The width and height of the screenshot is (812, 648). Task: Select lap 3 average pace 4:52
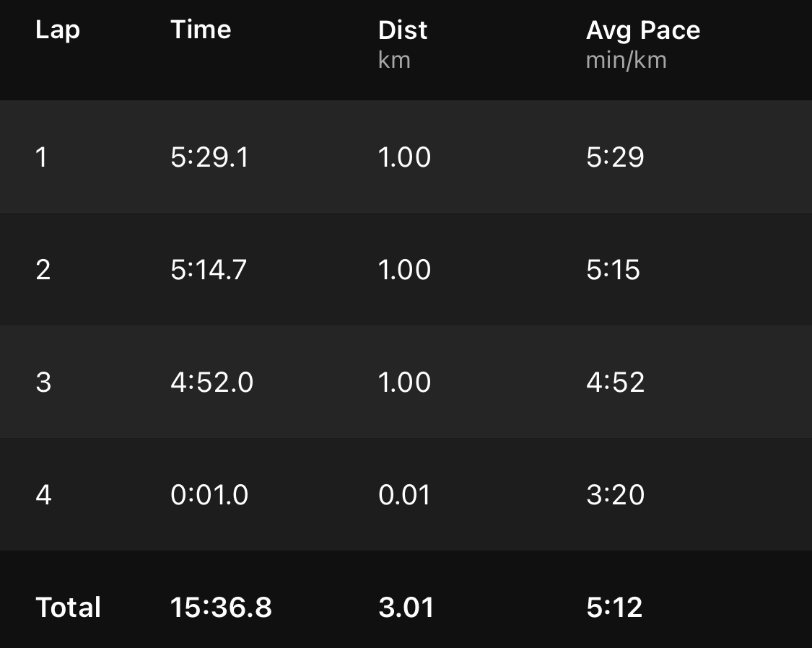pyautogui.click(x=615, y=382)
